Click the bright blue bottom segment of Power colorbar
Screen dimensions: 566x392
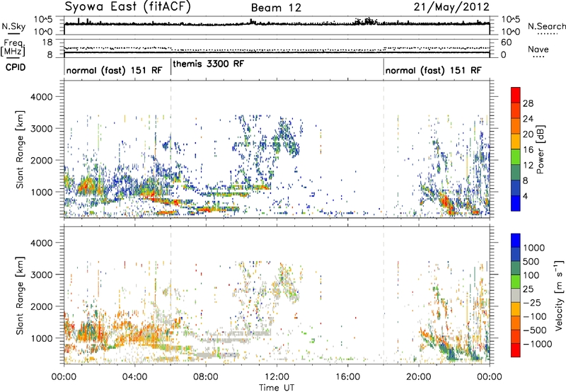[x=516, y=203]
